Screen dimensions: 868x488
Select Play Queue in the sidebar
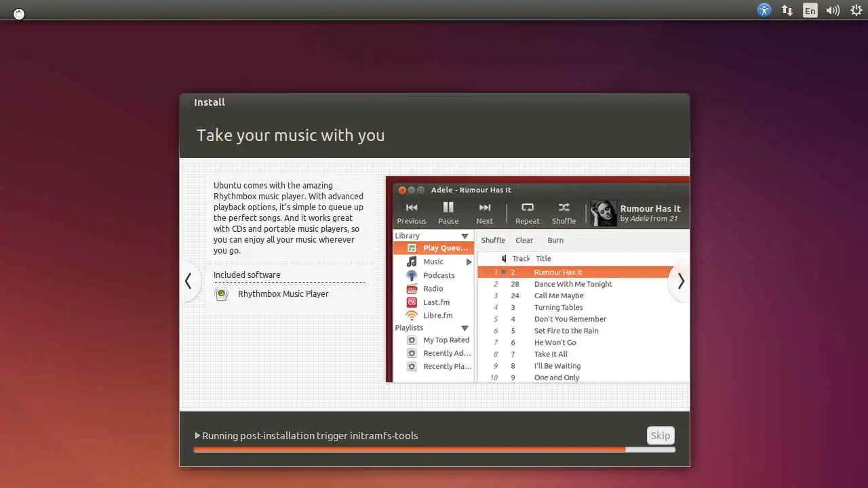click(433, 248)
